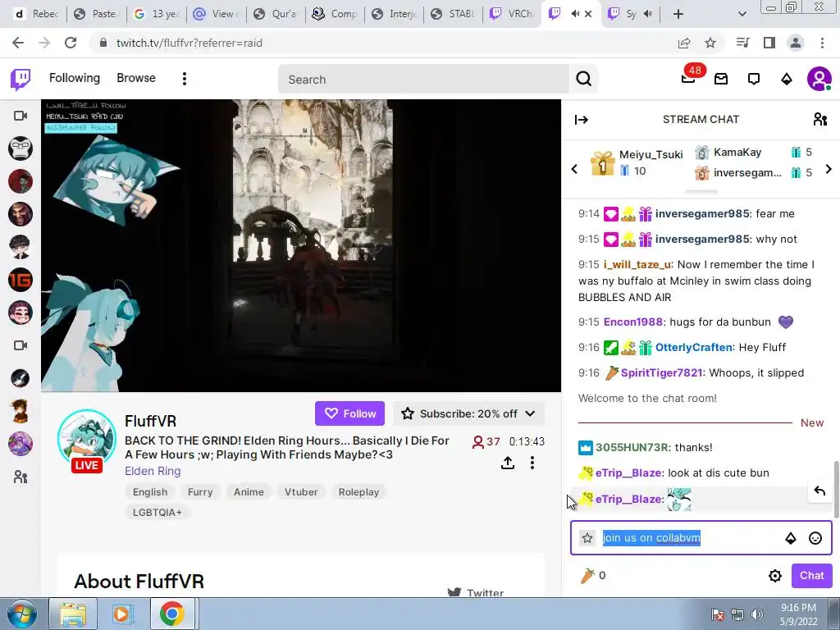The height and width of the screenshot is (630, 840).
Task: Follow the FluffVR channel
Action: 349,413
